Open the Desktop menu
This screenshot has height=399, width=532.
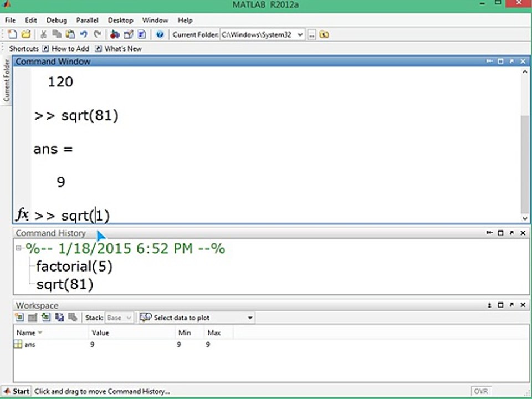click(x=120, y=21)
